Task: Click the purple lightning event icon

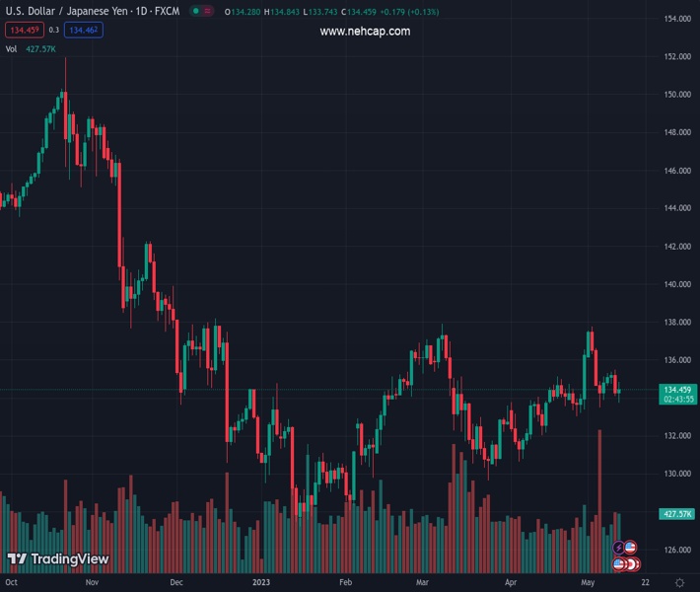Action: [x=619, y=547]
